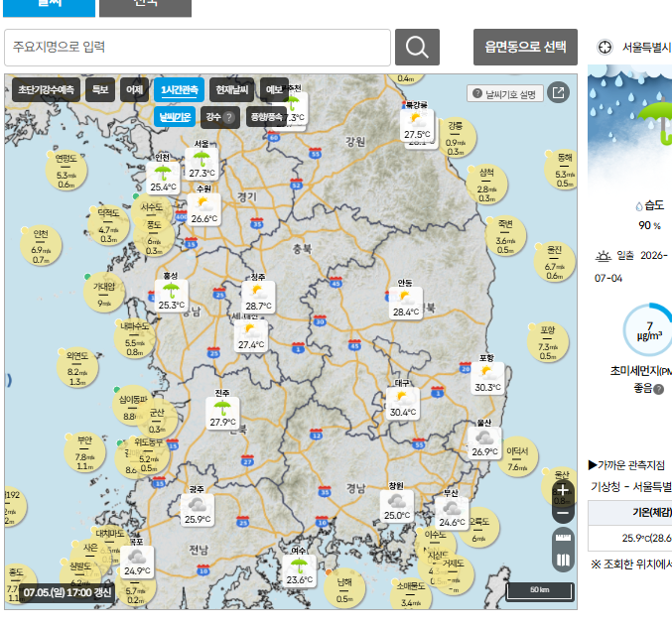Click the 울진 marine observation bubble

(555, 262)
